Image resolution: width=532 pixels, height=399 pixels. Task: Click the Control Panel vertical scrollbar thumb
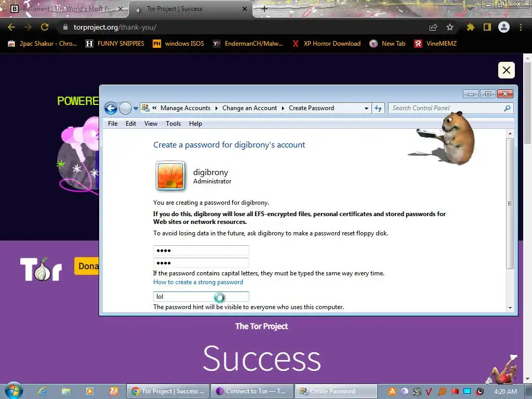pyautogui.click(x=510, y=204)
